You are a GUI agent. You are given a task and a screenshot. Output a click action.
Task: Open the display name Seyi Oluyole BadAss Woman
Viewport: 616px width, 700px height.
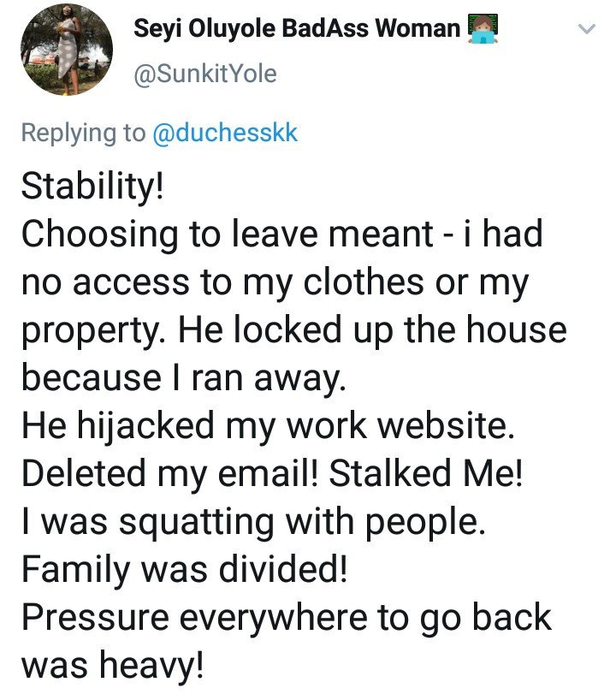pyautogui.click(x=297, y=28)
